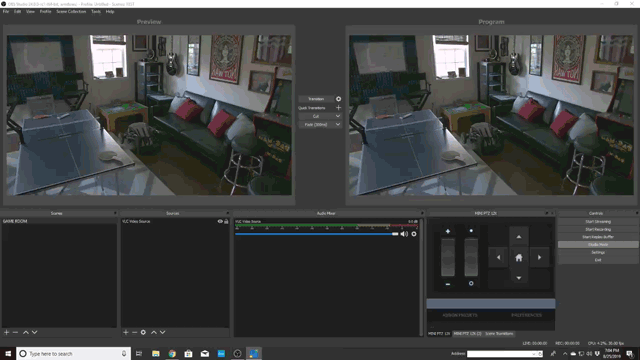
Task: Pan camera left with the PTZ left arrow
Action: click(498, 258)
